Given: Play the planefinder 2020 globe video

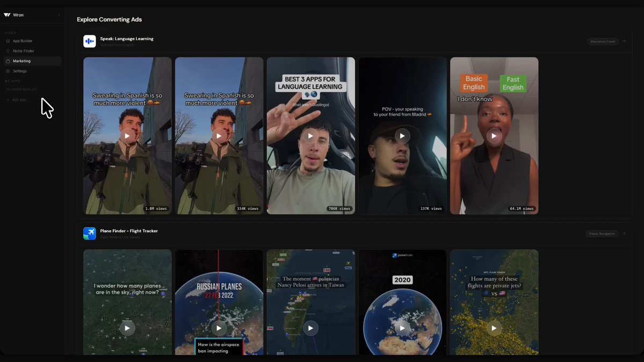Looking at the screenshot, I should (x=402, y=328).
